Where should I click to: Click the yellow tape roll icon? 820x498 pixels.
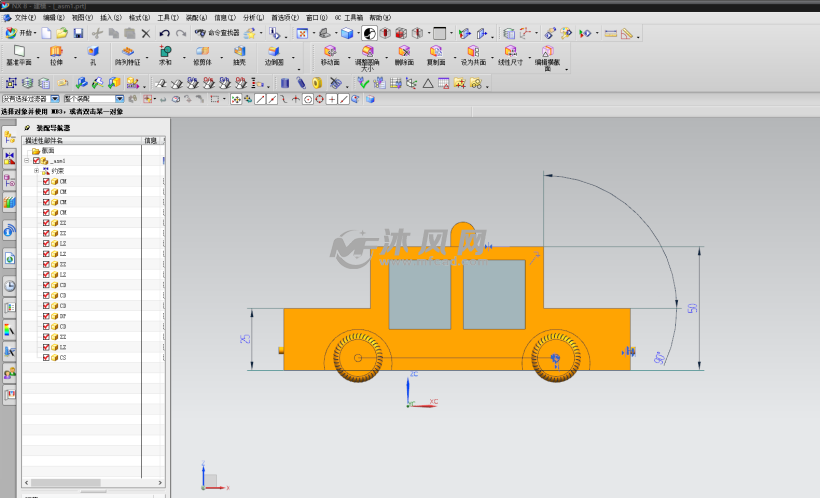tap(317, 83)
